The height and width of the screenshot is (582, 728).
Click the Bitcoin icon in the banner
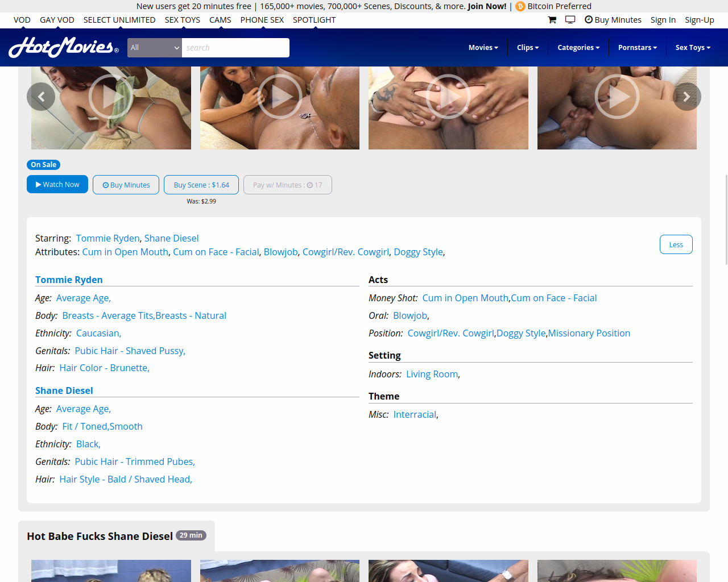(x=520, y=6)
